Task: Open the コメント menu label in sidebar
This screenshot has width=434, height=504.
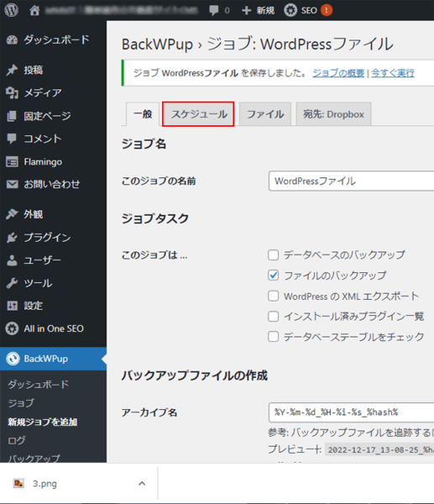Action: [43, 139]
